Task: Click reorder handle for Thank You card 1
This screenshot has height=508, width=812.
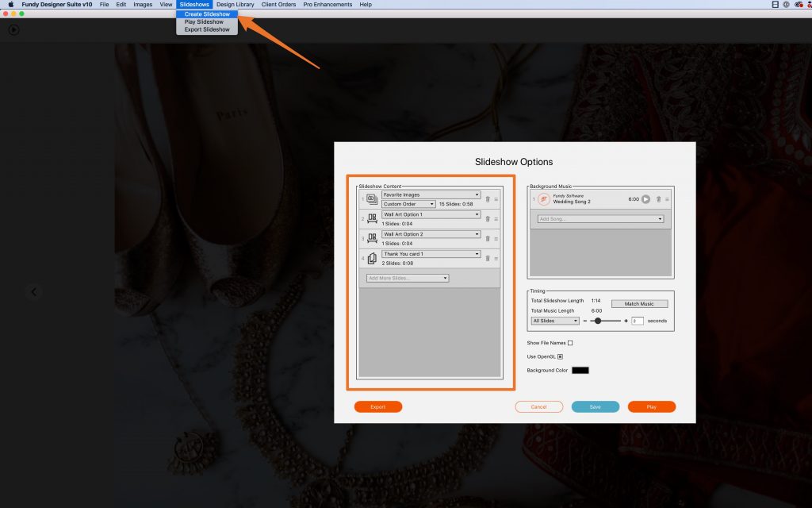Action: point(496,258)
